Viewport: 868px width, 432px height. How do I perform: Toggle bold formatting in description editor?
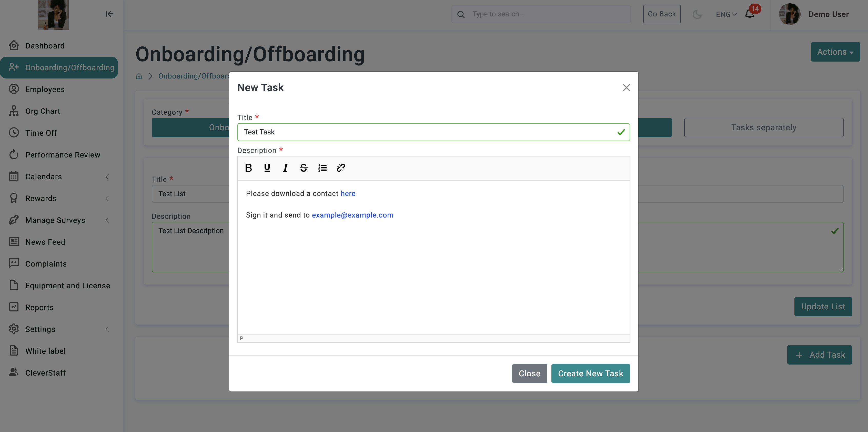click(x=248, y=168)
